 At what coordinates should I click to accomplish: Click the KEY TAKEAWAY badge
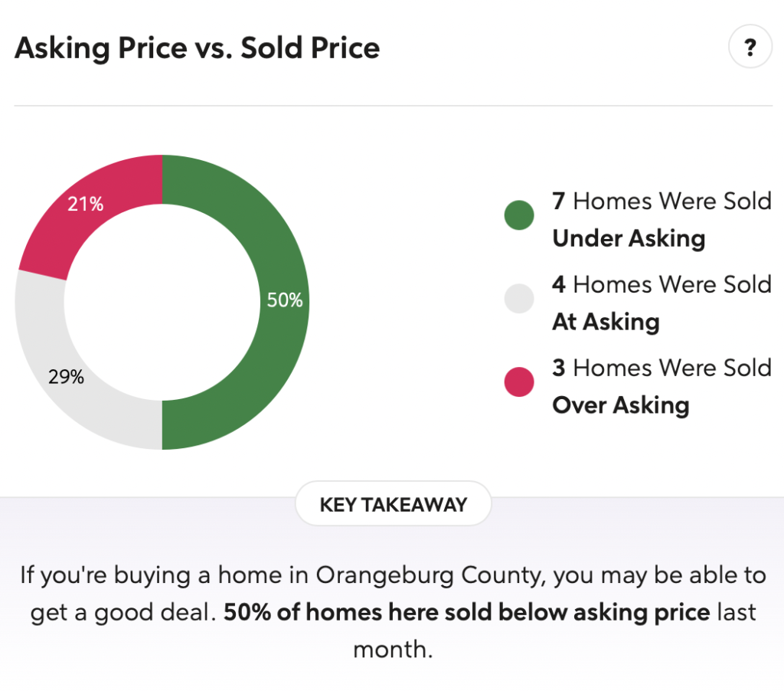click(393, 504)
